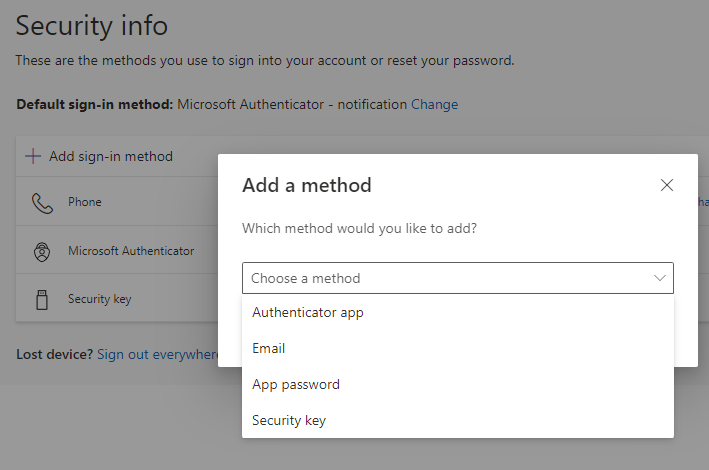Click Security key label in methods table

point(99,299)
